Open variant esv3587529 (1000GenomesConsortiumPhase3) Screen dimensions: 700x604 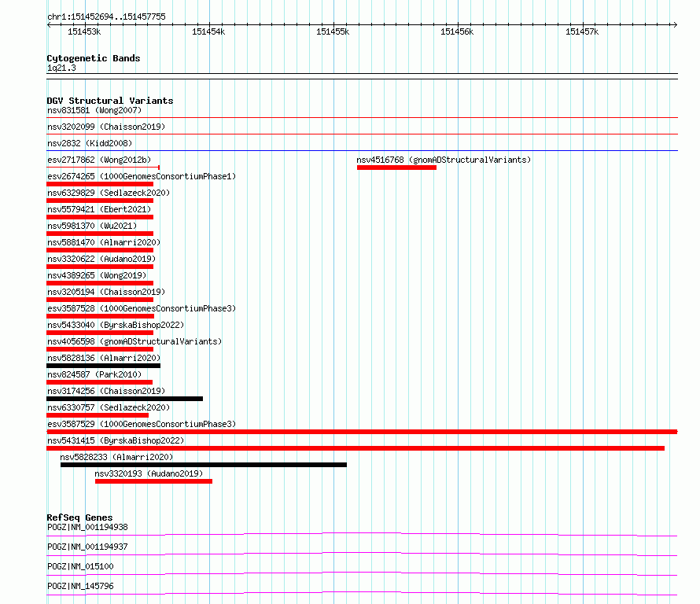click(142, 424)
